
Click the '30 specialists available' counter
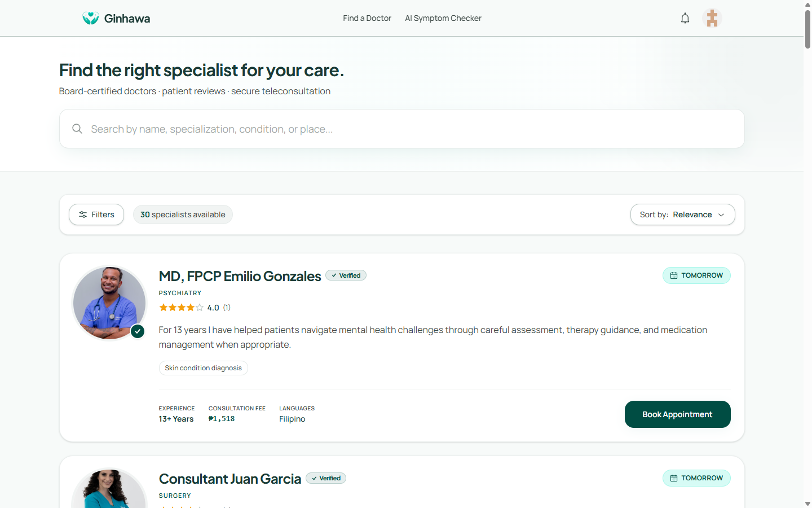click(x=183, y=214)
